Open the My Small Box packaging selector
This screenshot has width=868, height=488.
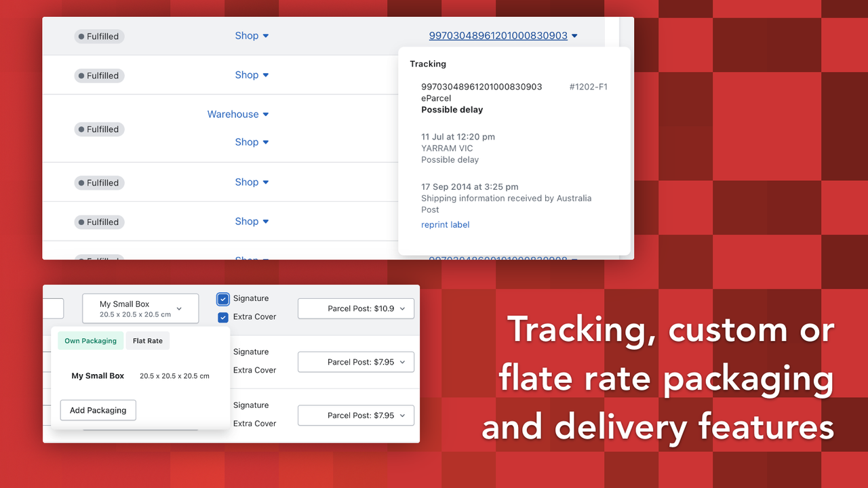click(x=140, y=308)
